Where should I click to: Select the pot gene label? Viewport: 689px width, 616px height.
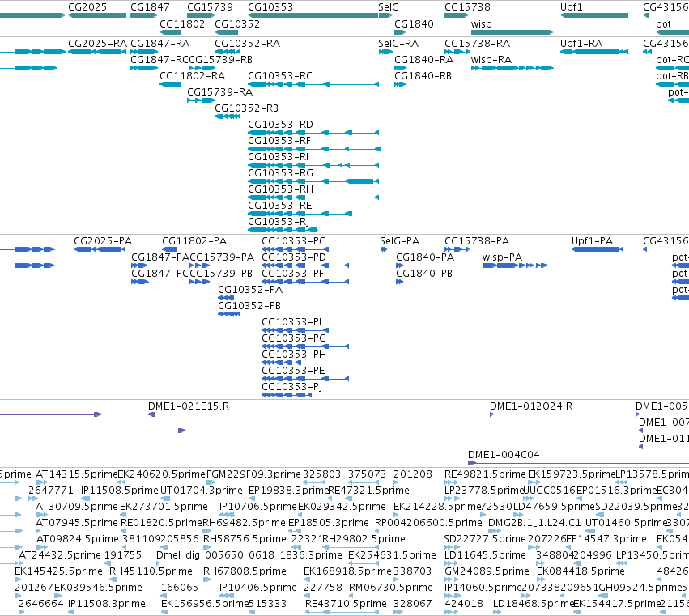663,24
